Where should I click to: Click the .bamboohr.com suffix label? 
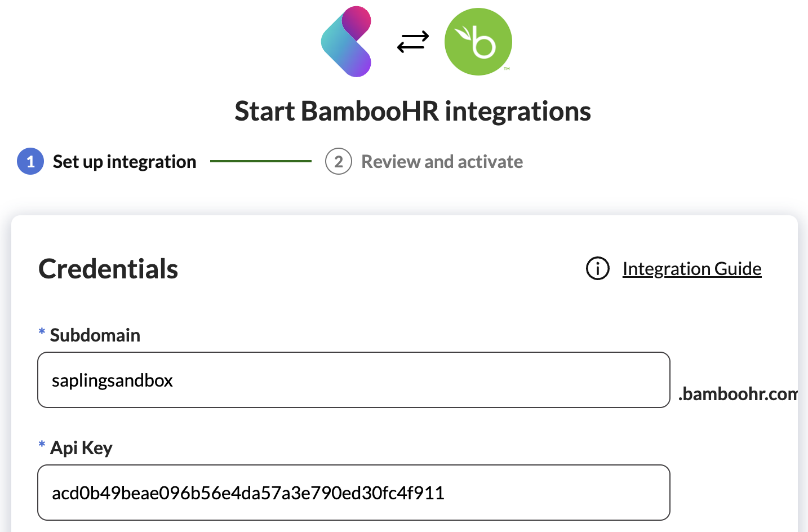[737, 394]
